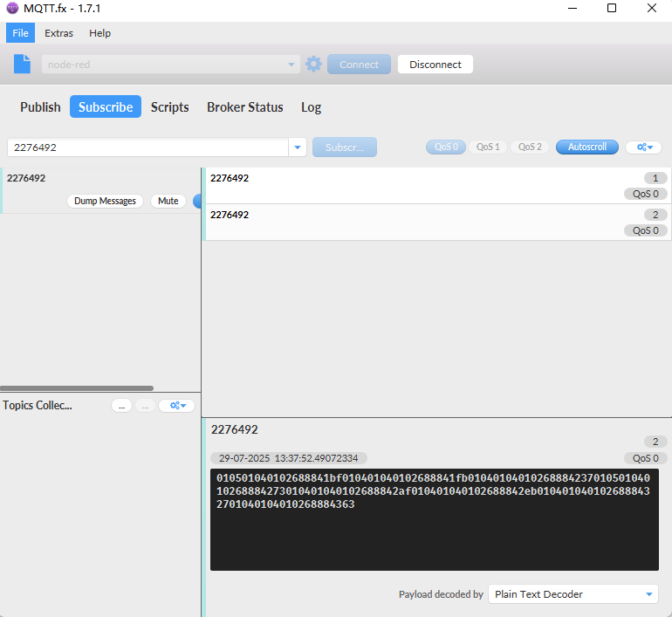Focus the topic input field 2276492
The height and width of the screenshot is (617, 672).
pos(147,147)
